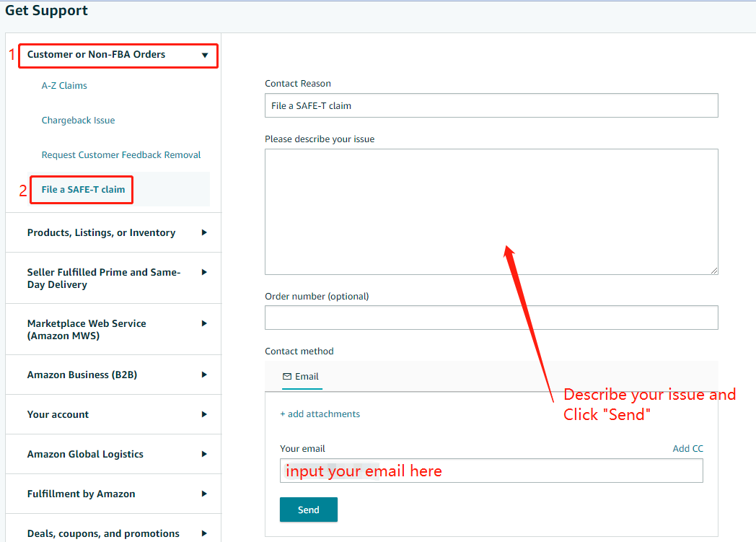Click the add attachments link
Image resolution: width=756 pixels, height=542 pixels.
pyautogui.click(x=320, y=414)
